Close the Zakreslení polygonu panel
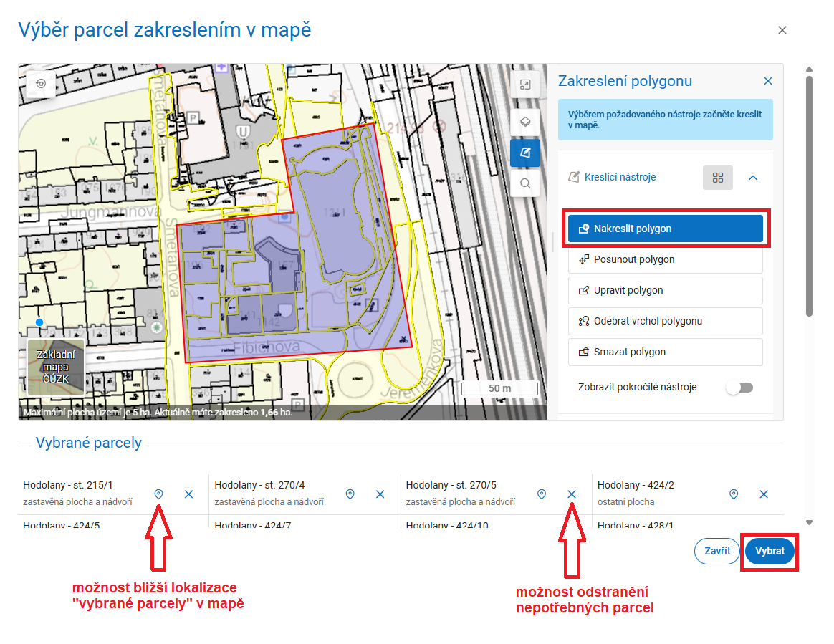Screen dimensions: 834x644 click(x=767, y=81)
